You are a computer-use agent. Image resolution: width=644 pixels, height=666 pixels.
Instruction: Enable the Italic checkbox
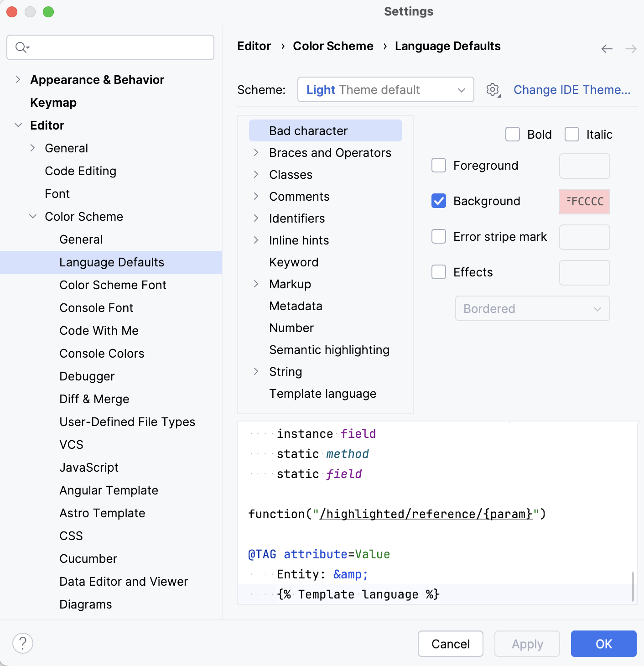(x=572, y=134)
